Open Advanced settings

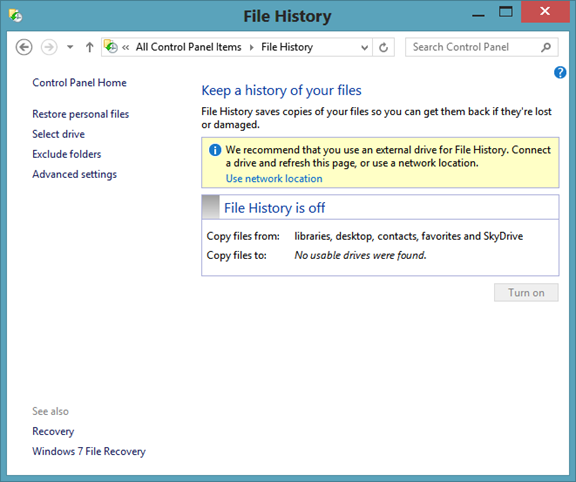[75, 174]
